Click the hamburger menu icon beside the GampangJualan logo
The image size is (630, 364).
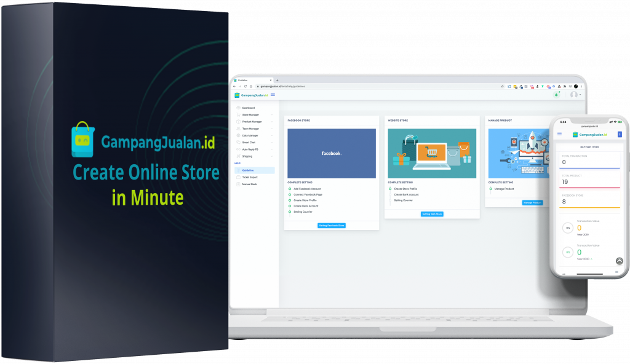[x=273, y=95]
